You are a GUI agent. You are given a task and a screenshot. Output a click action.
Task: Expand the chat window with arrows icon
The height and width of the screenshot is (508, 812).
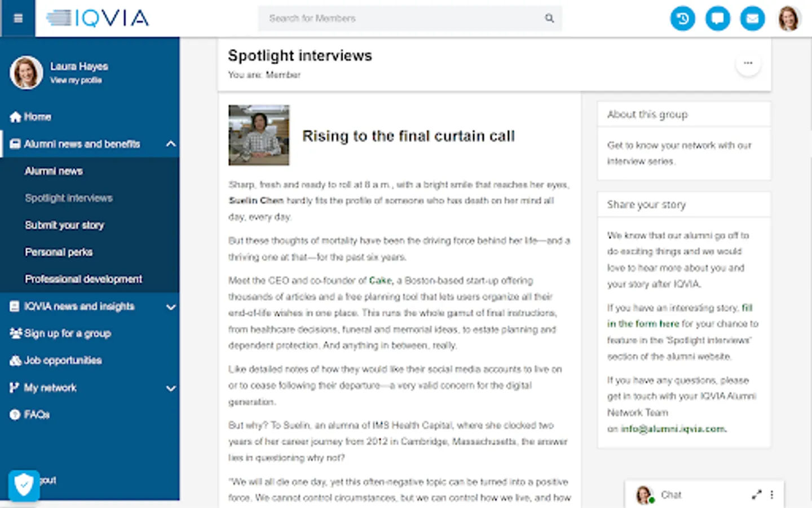click(x=756, y=494)
